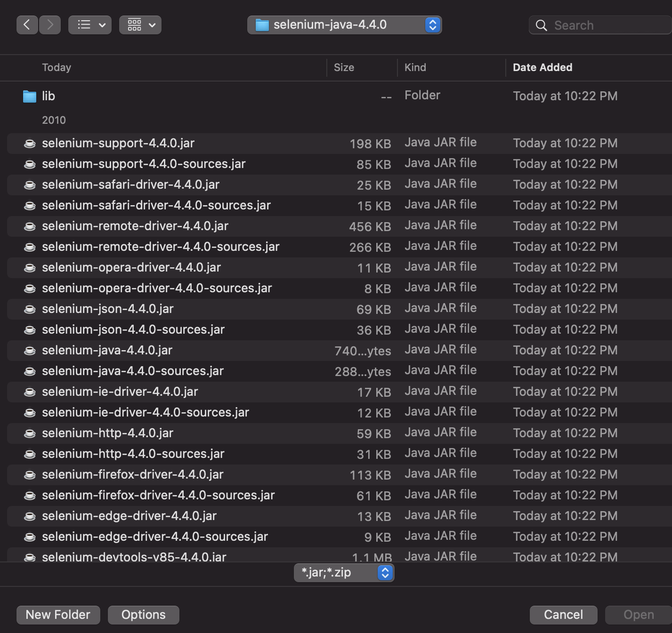Open the list view options dropdown
Image resolution: width=672 pixels, height=633 pixels.
[x=90, y=25]
